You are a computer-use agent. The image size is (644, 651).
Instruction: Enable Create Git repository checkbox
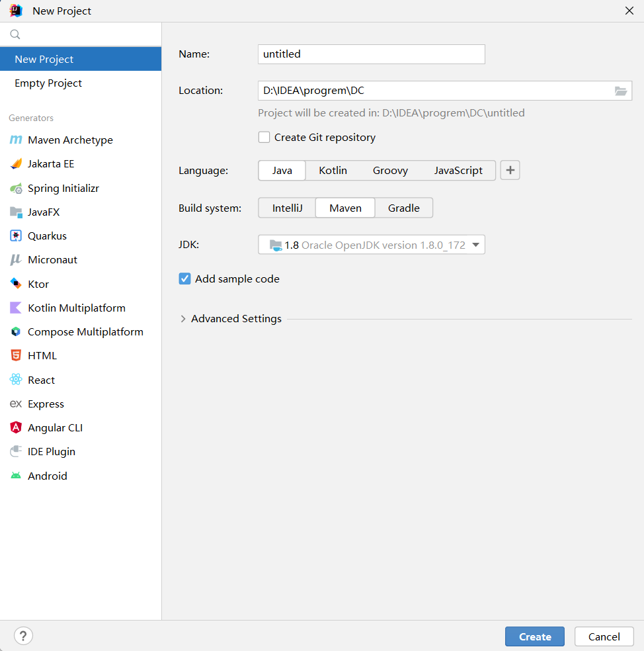point(264,138)
